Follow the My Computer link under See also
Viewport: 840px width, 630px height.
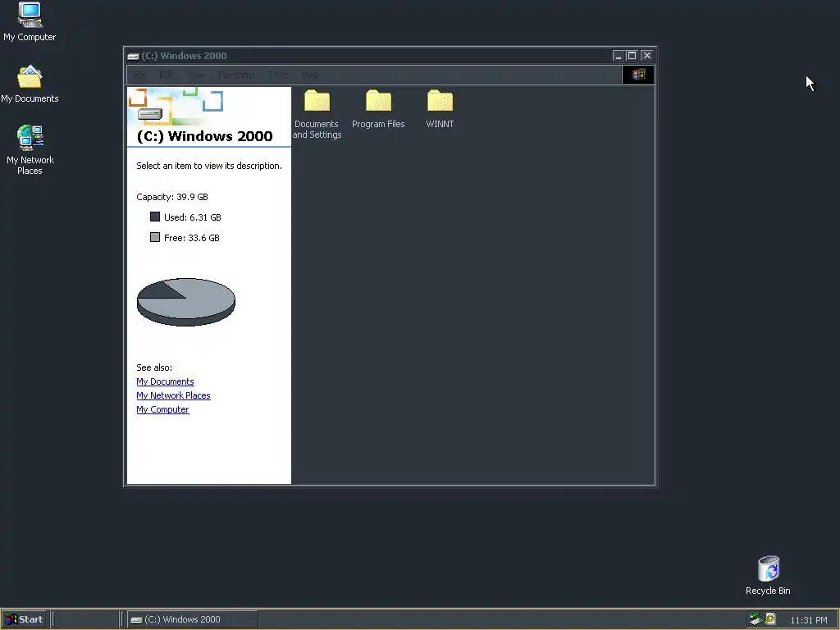pos(162,409)
